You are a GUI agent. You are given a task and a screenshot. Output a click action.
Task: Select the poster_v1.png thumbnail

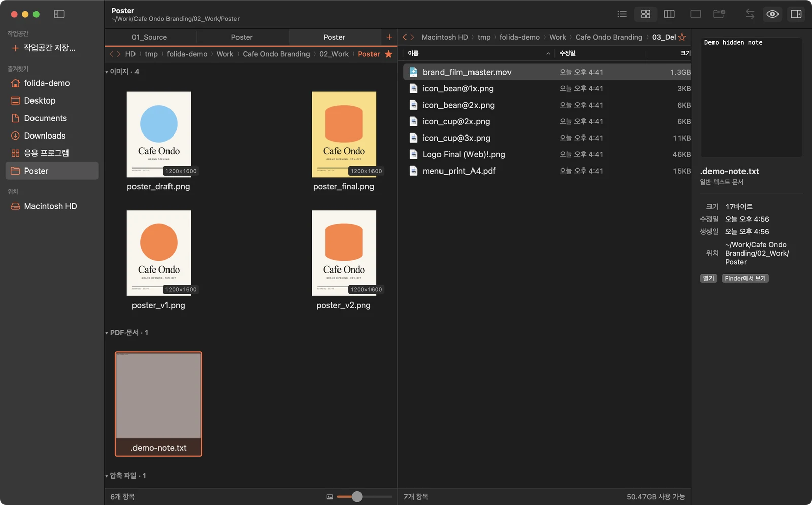[x=159, y=253]
